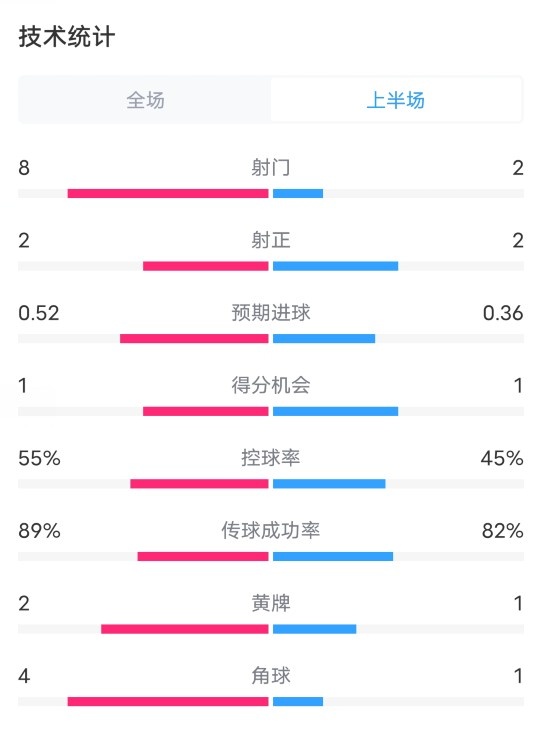Click the 0.36 expected goals value
Image resolution: width=539 pixels, height=734 pixels.
click(x=503, y=313)
